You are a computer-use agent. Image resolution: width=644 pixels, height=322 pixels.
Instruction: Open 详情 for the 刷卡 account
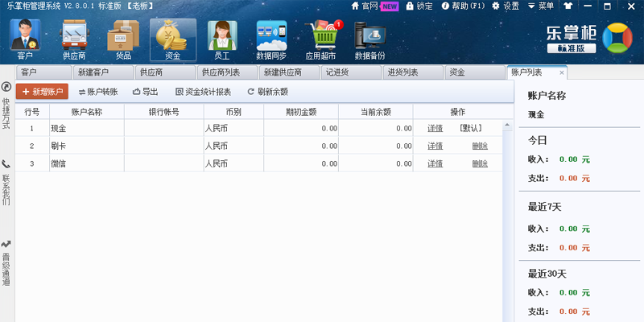(435, 147)
